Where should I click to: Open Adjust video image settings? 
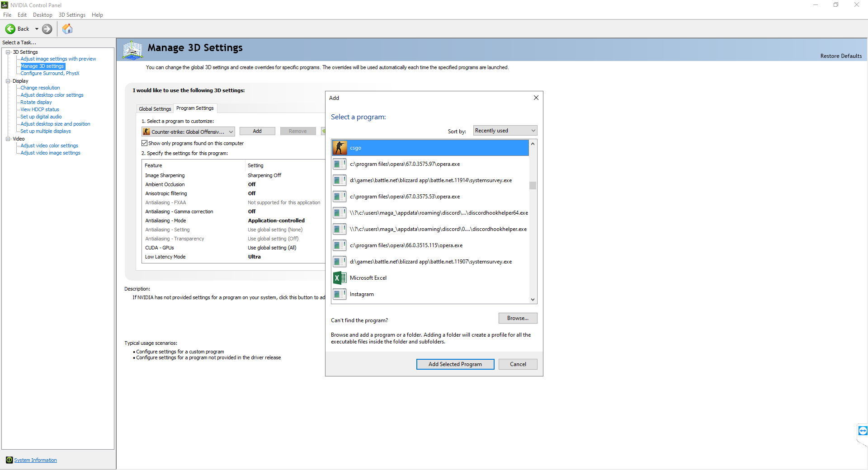point(50,153)
